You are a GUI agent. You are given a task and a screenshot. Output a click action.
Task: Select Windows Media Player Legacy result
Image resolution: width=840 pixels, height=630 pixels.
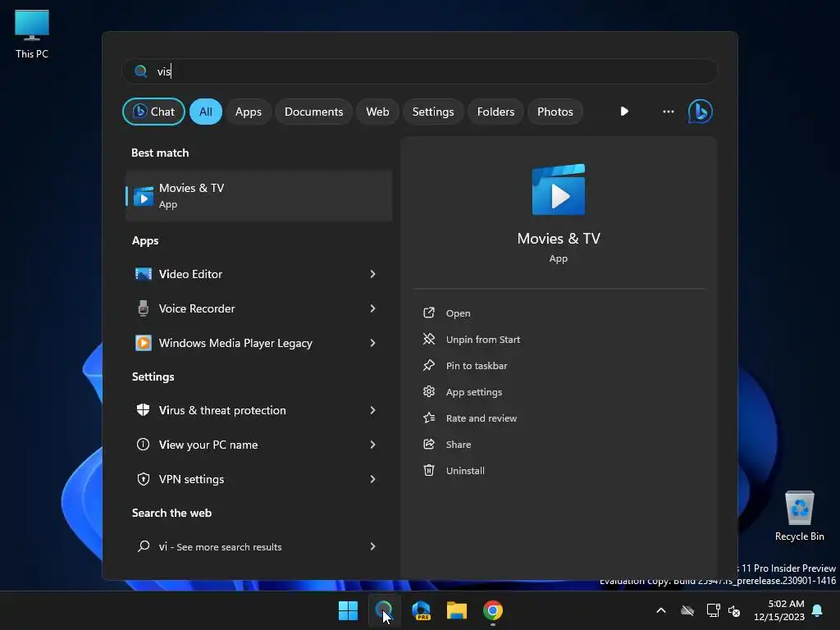258,343
